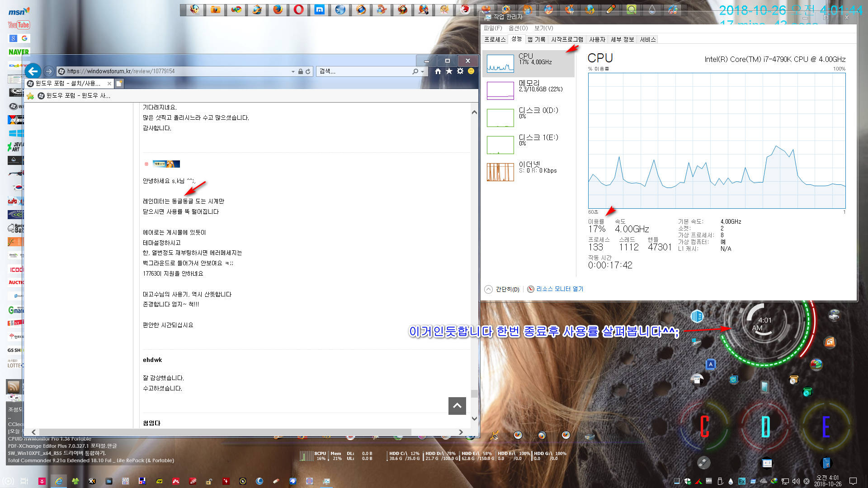Open the action center notification icon
This screenshot has width=868, height=488.
pos(853,481)
